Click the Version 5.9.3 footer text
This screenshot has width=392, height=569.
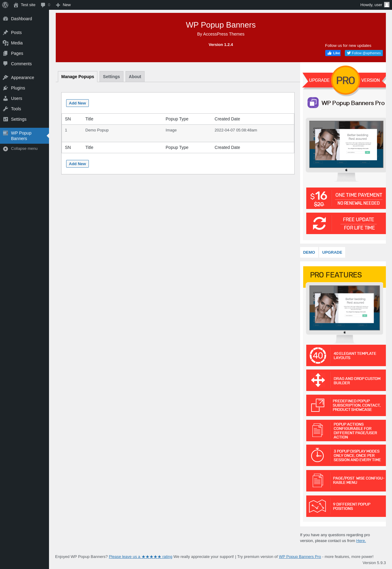374,563
